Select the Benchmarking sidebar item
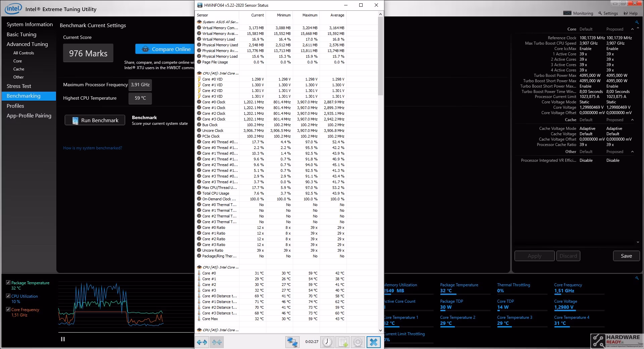The image size is (644, 349). click(x=29, y=96)
